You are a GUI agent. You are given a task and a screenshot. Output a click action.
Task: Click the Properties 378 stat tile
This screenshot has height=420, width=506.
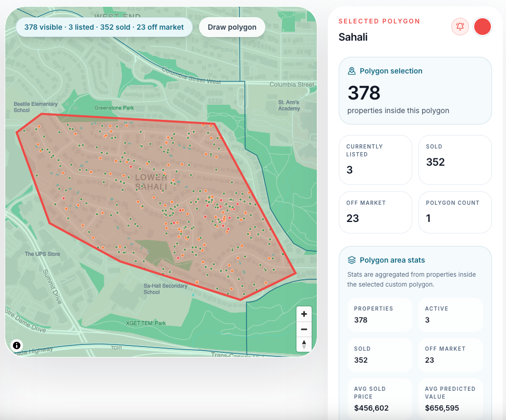[x=380, y=315]
